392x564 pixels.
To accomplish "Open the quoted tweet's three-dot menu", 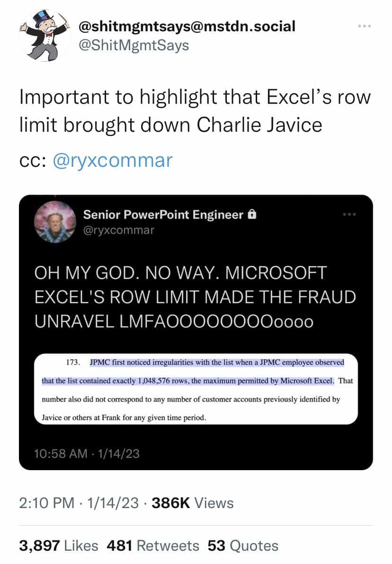I will (x=348, y=215).
